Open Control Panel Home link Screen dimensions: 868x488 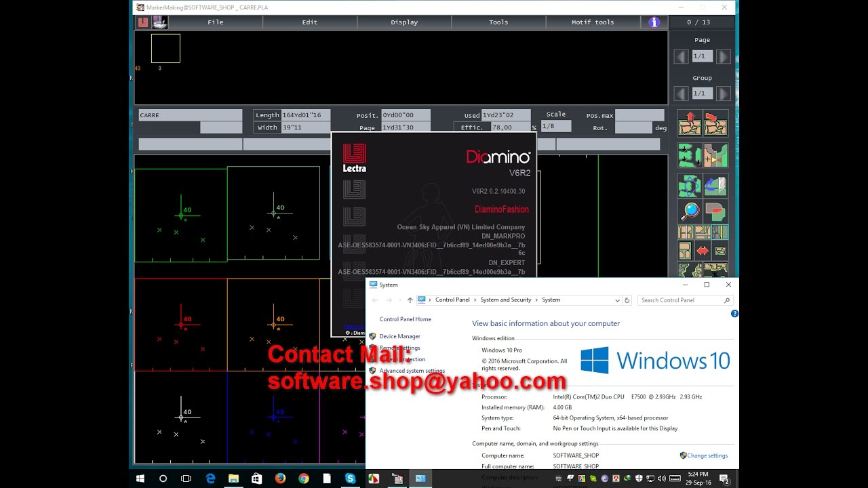pyautogui.click(x=406, y=319)
